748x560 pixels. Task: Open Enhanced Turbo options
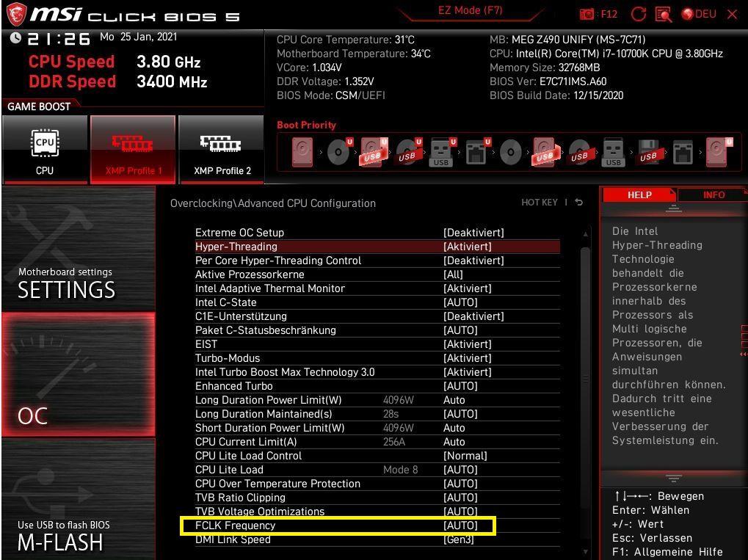click(x=377, y=386)
